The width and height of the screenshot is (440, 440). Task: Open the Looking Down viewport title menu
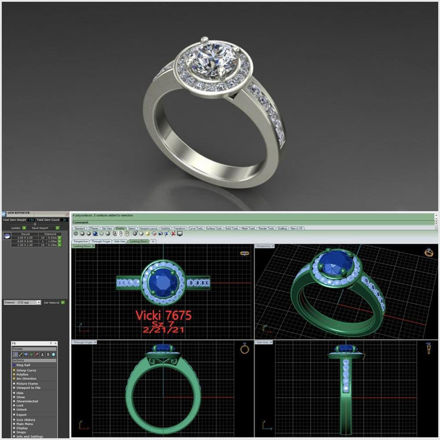pos(83,246)
